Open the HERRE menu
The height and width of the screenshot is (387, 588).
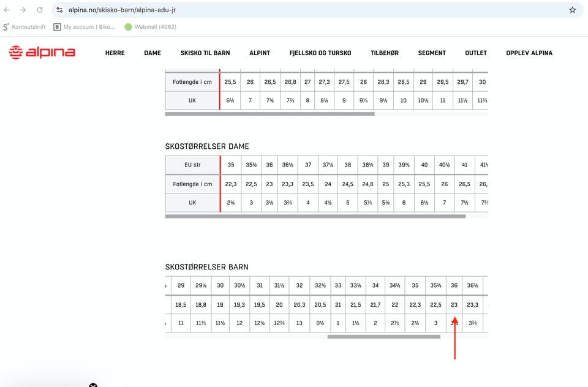tap(115, 53)
